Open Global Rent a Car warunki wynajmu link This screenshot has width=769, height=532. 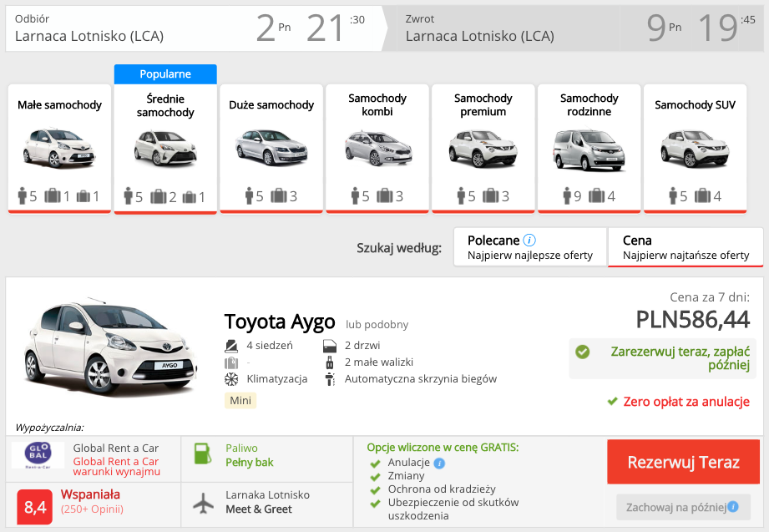(116, 467)
